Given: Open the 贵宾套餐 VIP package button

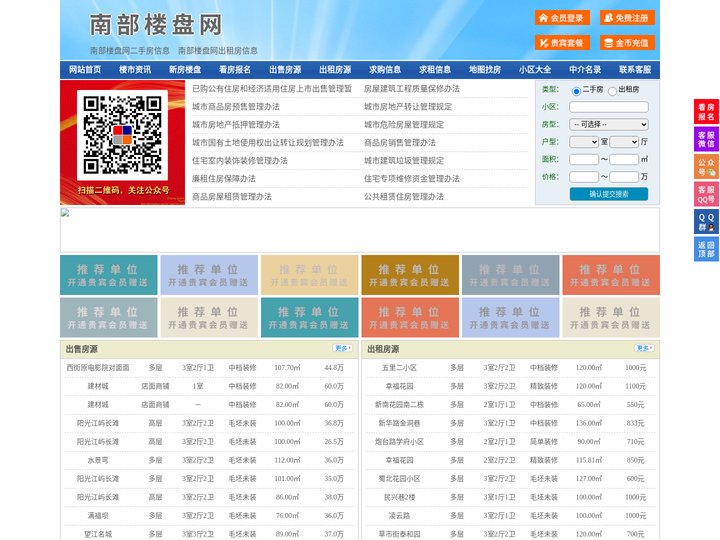Looking at the screenshot, I should click(562, 43).
